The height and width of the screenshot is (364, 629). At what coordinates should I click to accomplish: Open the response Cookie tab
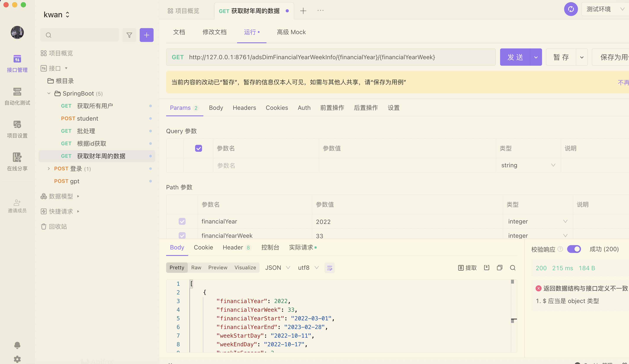tap(203, 247)
